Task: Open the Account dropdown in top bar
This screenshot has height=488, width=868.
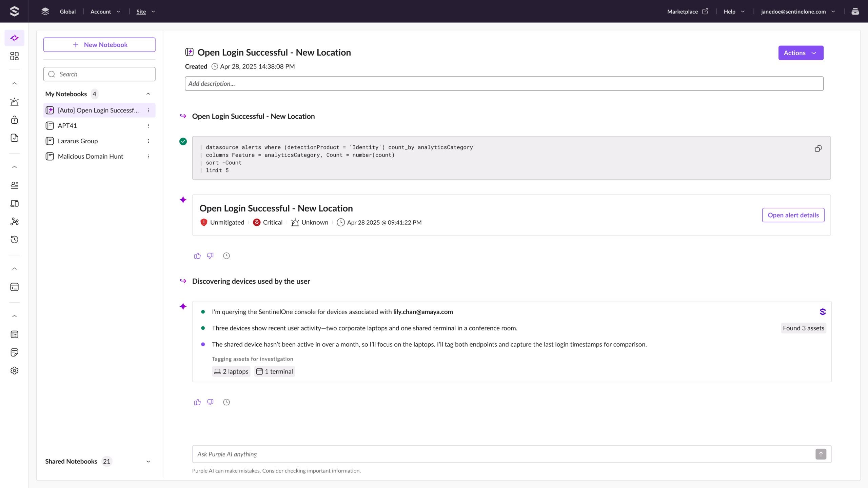Action: (105, 12)
